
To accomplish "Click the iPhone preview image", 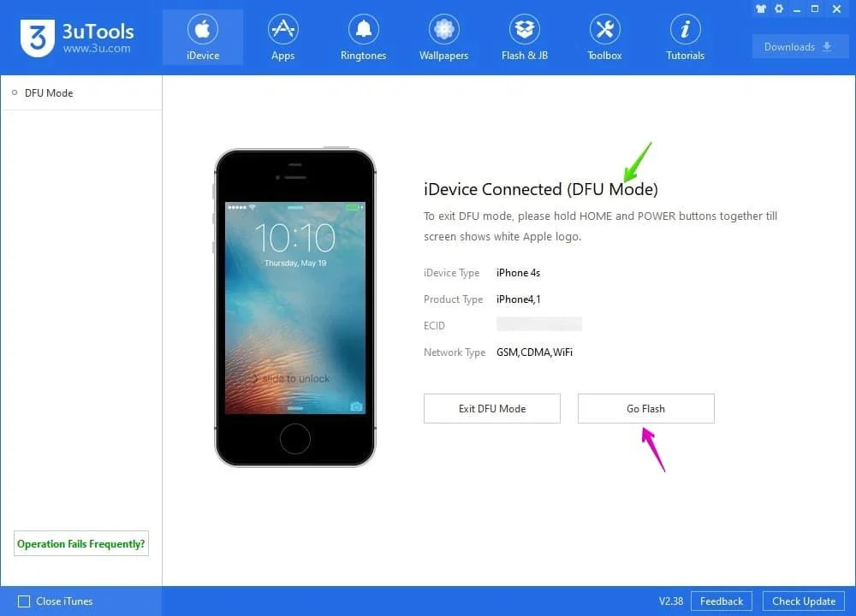I will (294, 308).
